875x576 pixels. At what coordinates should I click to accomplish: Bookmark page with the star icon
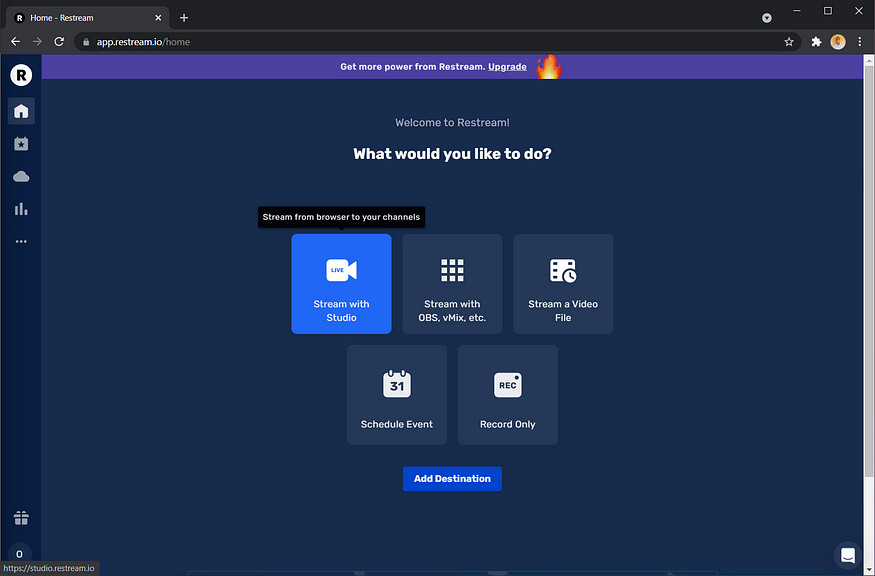[789, 42]
